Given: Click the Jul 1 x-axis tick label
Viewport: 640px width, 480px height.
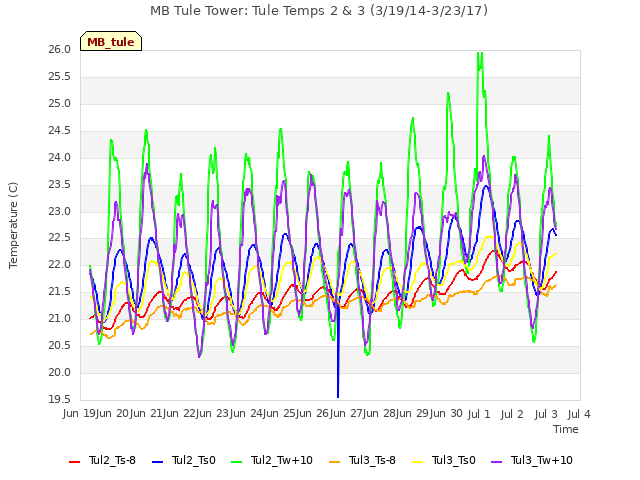Looking at the screenshot, I should pos(479,414).
